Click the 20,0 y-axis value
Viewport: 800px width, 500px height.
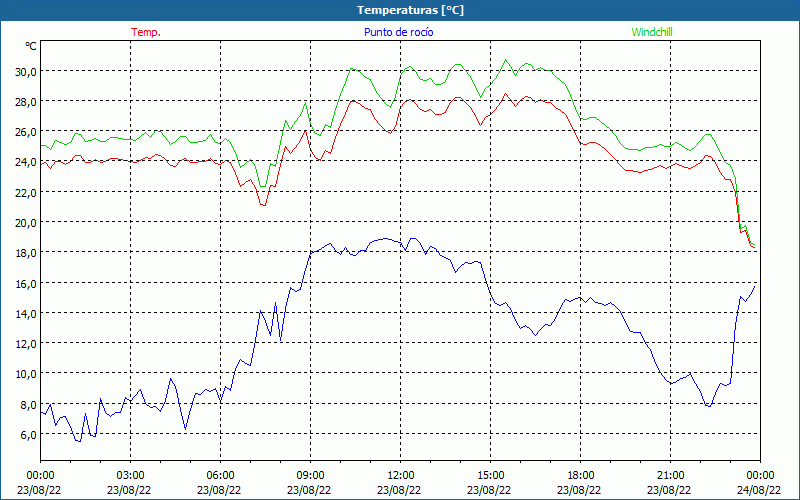(26, 222)
